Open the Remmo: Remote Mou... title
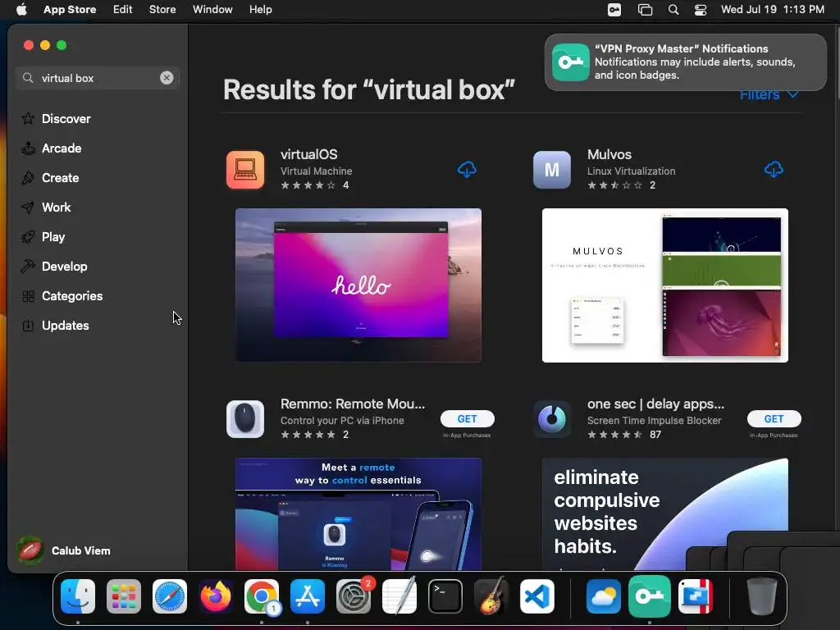The image size is (840, 630). point(353,404)
